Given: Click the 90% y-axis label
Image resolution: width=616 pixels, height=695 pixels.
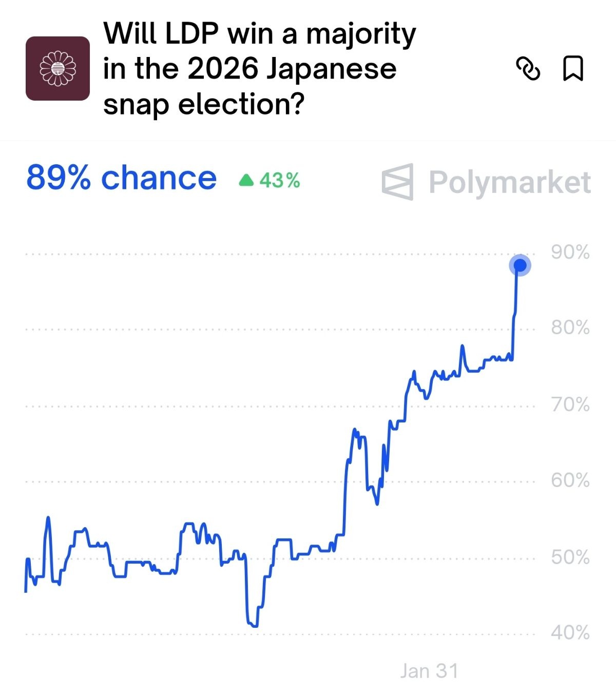Looking at the screenshot, I should coord(570,253).
